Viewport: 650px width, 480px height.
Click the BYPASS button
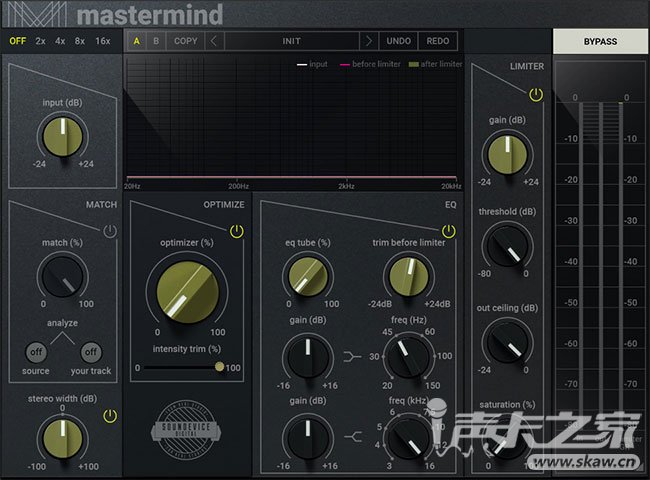(x=600, y=41)
